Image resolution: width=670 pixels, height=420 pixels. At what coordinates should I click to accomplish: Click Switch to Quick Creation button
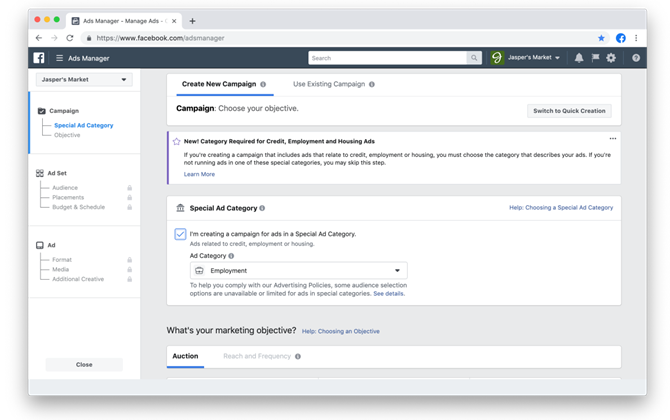pyautogui.click(x=569, y=111)
